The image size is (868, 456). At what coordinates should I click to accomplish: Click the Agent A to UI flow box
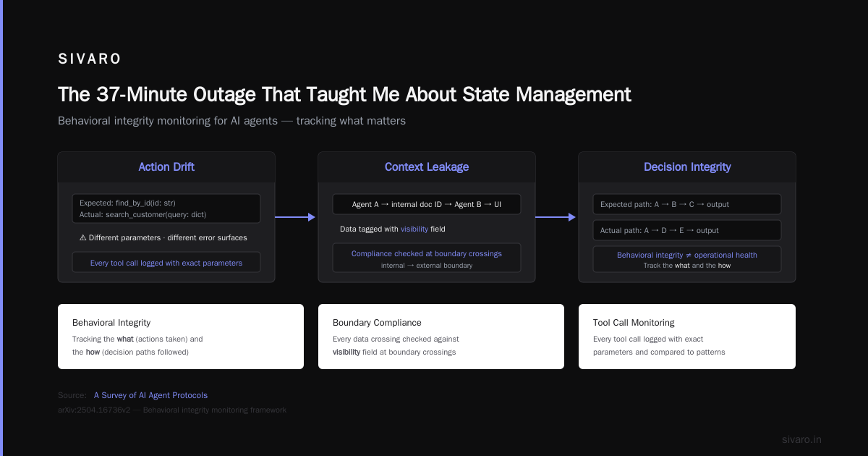coord(427,204)
